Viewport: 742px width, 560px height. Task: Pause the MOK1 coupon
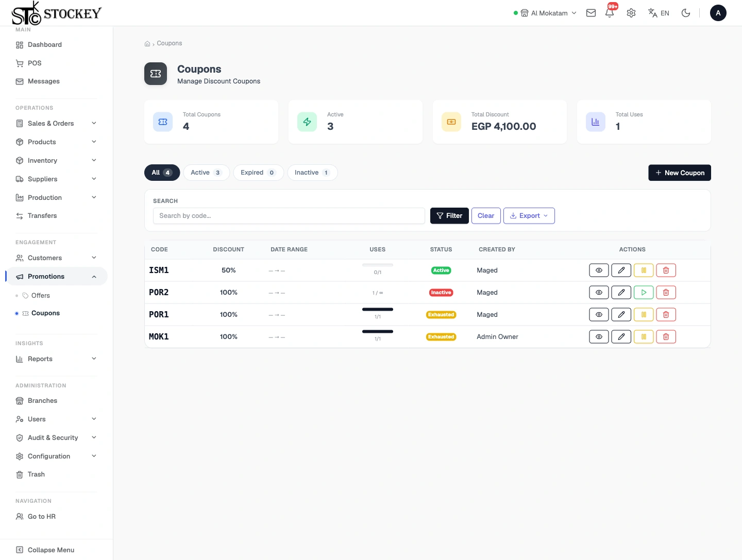(644, 336)
